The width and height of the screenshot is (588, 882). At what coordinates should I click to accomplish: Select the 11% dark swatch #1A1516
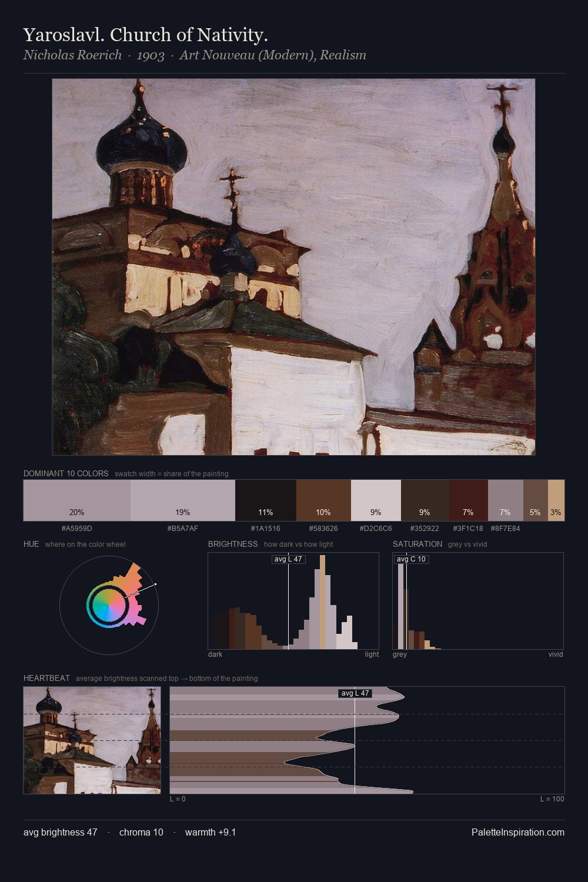coord(266,500)
